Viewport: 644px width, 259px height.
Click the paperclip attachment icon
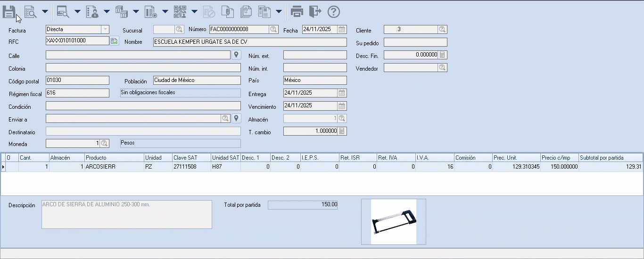point(227,11)
